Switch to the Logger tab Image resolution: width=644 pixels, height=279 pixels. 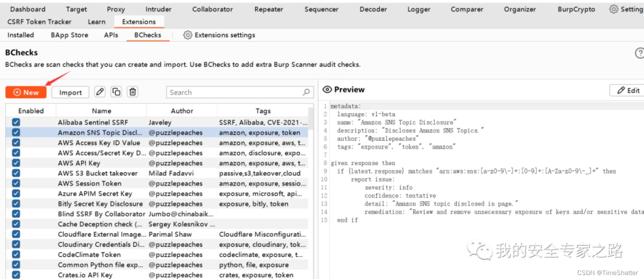[419, 9]
